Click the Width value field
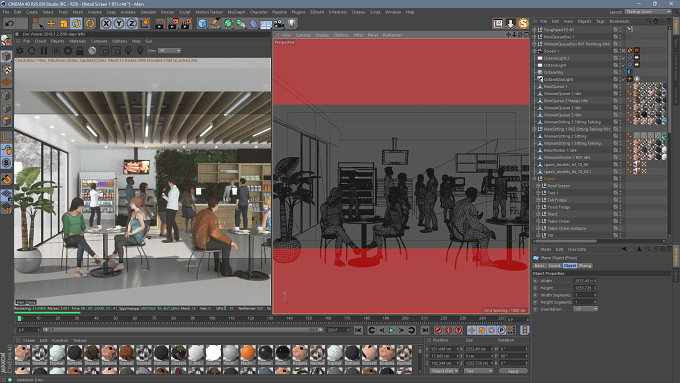The width and height of the screenshot is (680, 383). (585, 281)
